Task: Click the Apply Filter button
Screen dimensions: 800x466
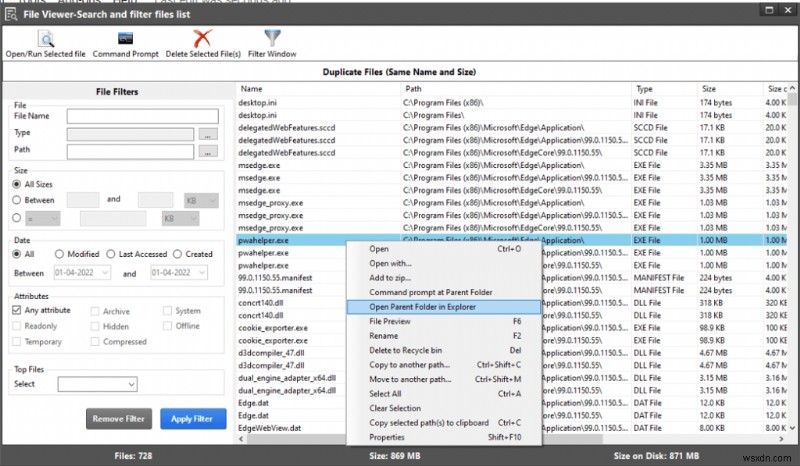Action: point(192,419)
